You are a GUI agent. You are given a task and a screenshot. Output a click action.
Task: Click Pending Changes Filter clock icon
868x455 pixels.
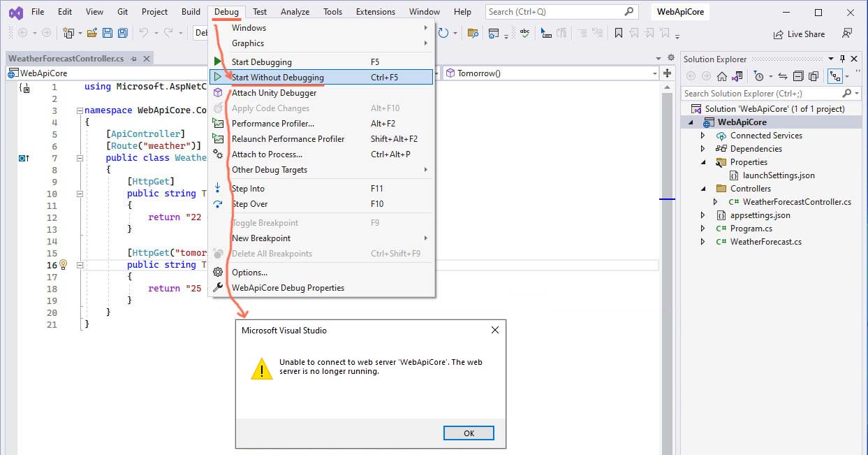(x=759, y=76)
